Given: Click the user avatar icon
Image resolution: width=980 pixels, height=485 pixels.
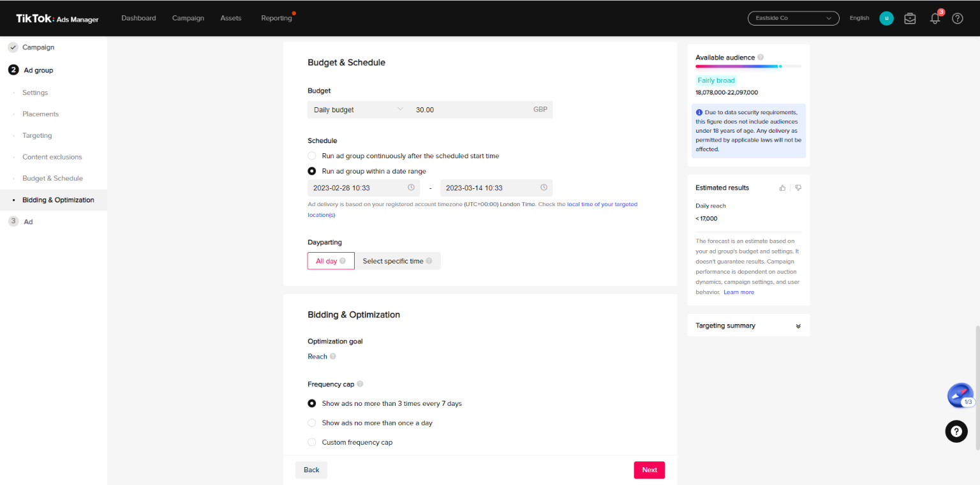Looking at the screenshot, I should [x=886, y=19].
